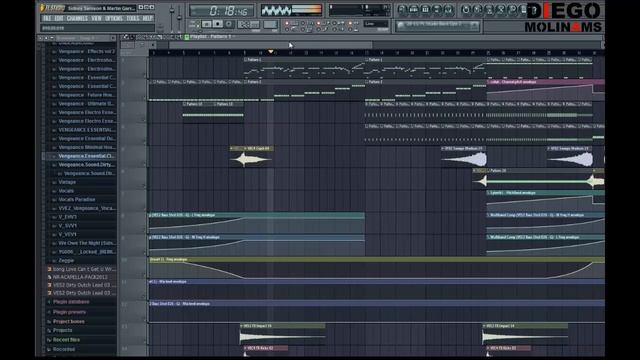Stop playback with the Stop button
This screenshot has width=640, height=360.
coord(218,24)
